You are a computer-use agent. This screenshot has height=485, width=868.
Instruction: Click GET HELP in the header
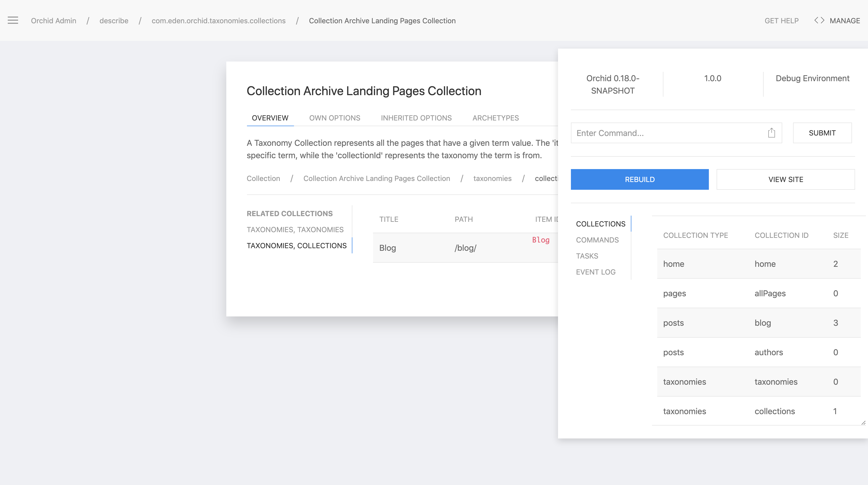(x=781, y=21)
